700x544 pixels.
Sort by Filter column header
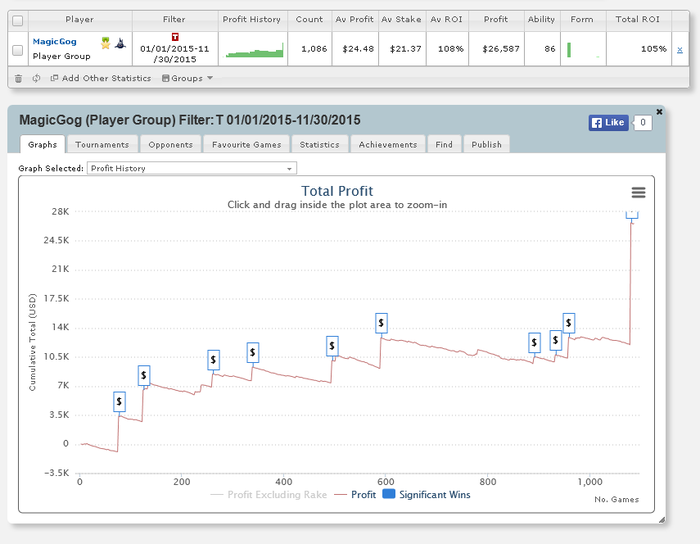point(174,20)
